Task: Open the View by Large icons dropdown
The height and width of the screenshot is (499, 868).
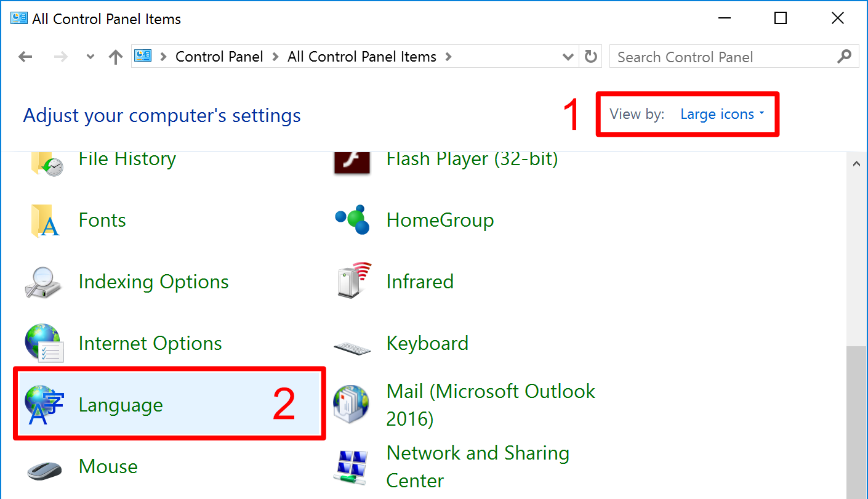Action: click(722, 115)
